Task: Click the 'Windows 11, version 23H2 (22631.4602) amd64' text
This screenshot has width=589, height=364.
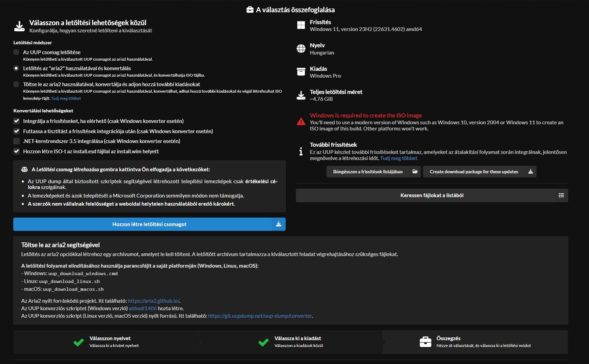Action: pyautogui.click(x=366, y=29)
